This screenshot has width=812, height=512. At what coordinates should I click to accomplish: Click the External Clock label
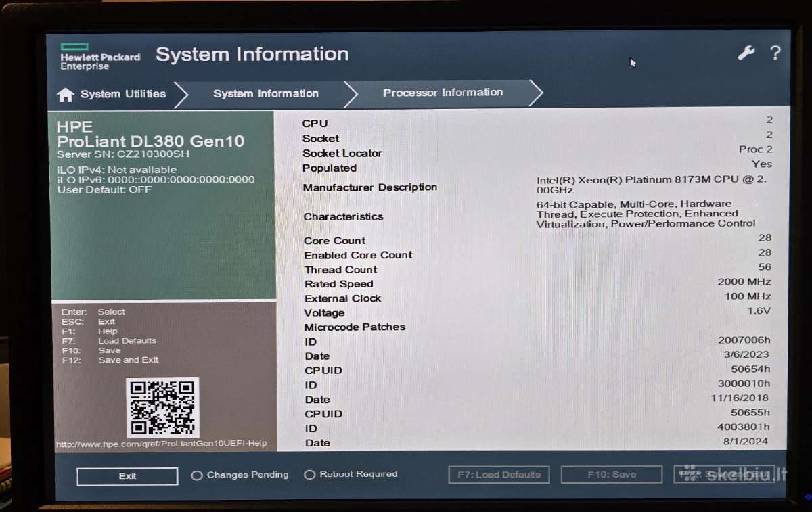pyautogui.click(x=342, y=298)
